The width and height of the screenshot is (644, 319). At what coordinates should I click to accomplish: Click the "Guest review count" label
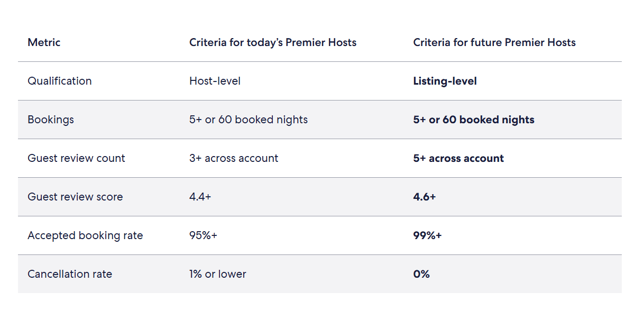tap(76, 158)
